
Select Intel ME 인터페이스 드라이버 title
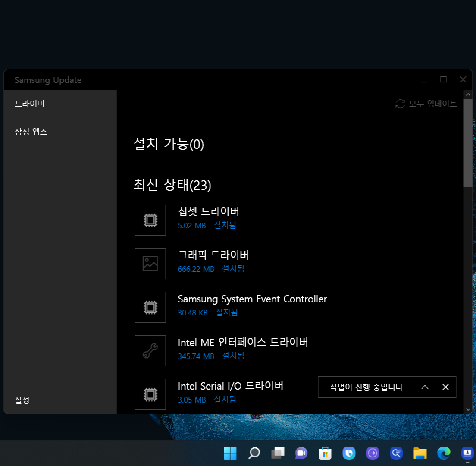tap(243, 342)
